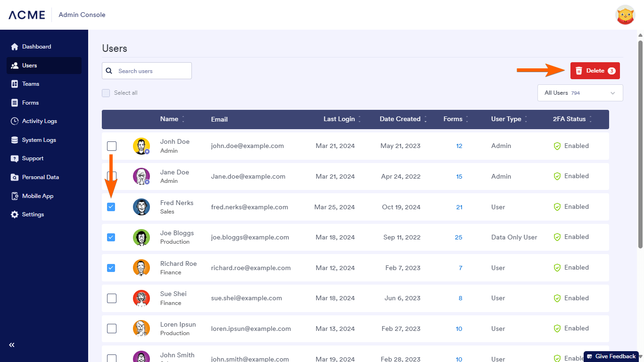Click the Teams icon in sidebar
Image resolution: width=644 pixels, height=362 pixels.
(15, 84)
